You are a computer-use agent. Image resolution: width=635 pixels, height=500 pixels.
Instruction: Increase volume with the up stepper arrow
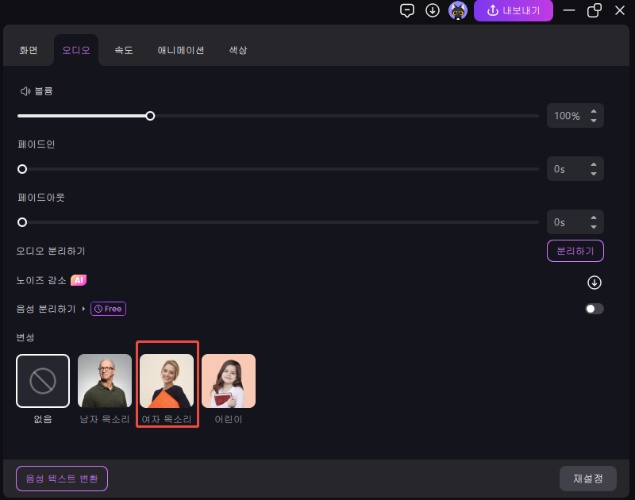pyautogui.click(x=593, y=111)
